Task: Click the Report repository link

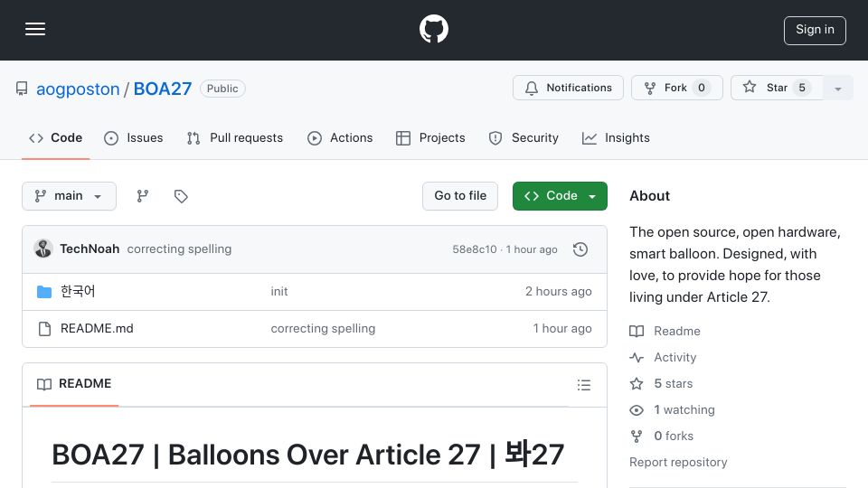Action: click(x=678, y=462)
